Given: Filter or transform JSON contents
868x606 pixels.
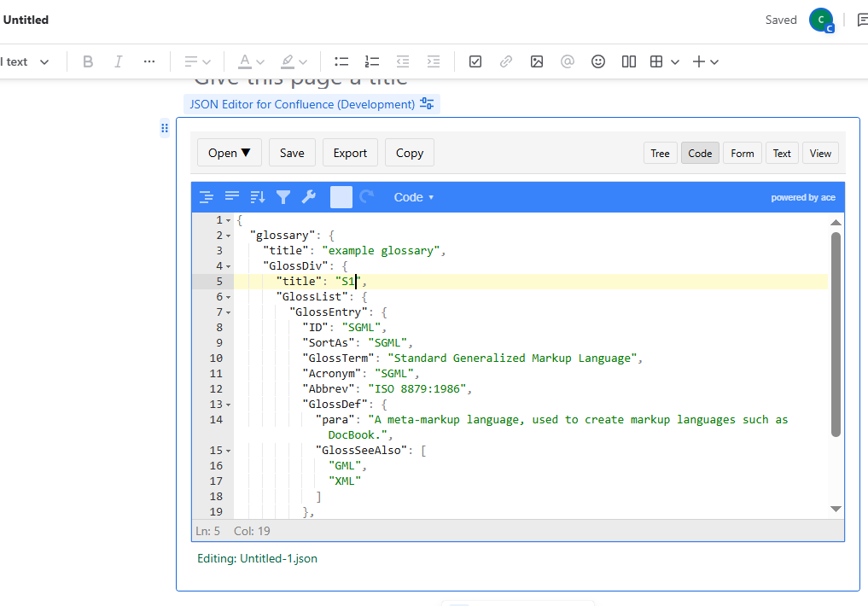Looking at the screenshot, I should (x=283, y=197).
